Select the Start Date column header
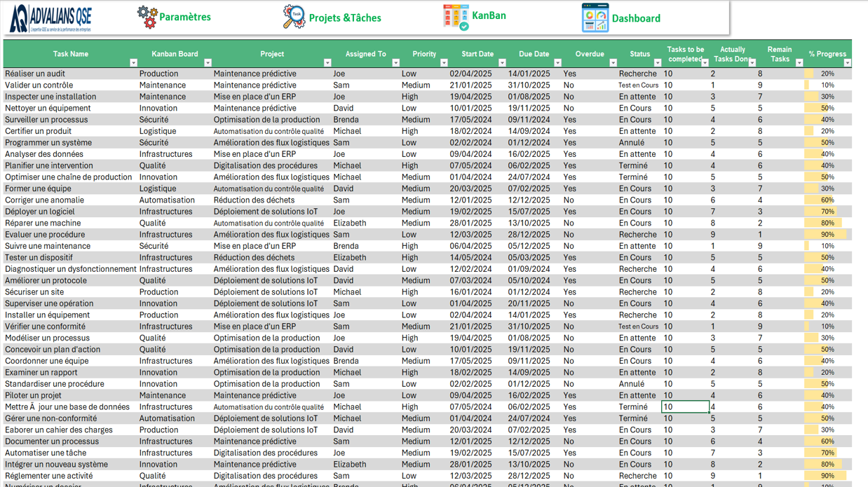The height and width of the screenshot is (487, 868). point(477,54)
